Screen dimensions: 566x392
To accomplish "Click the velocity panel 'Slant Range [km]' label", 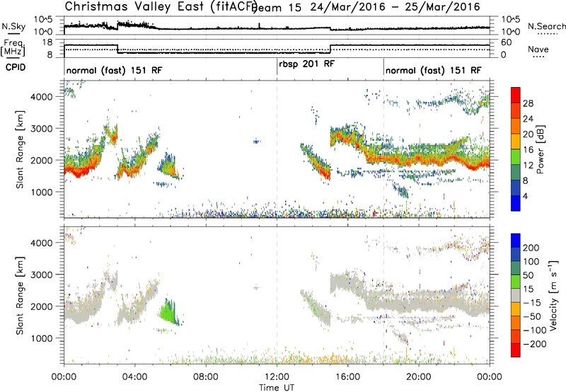I will tap(20, 295).
